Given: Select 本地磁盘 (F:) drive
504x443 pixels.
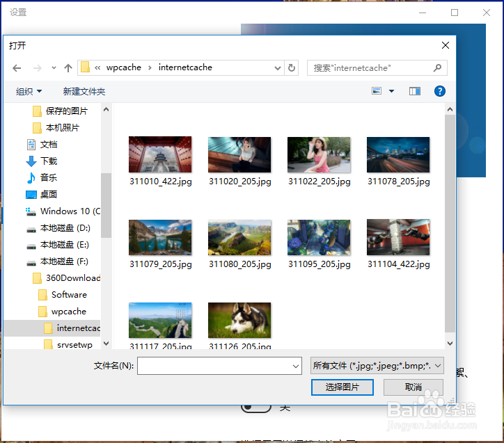Looking at the screenshot, I should [58, 261].
